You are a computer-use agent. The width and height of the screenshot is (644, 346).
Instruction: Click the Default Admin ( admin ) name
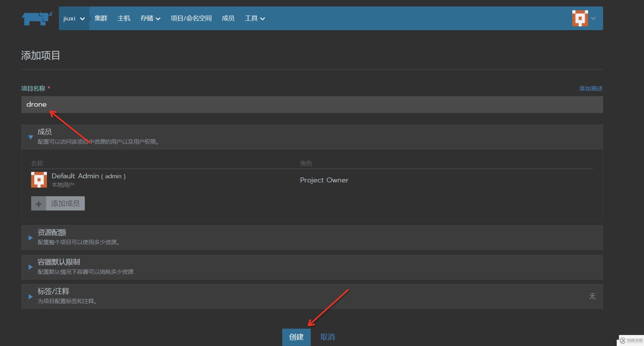click(x=89, y=176)
